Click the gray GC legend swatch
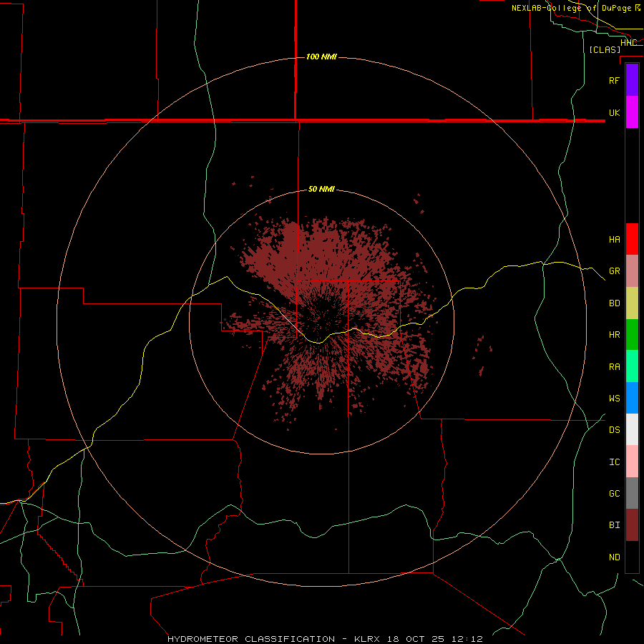This screenshot has height=644, width=644. tap(632, 493)
